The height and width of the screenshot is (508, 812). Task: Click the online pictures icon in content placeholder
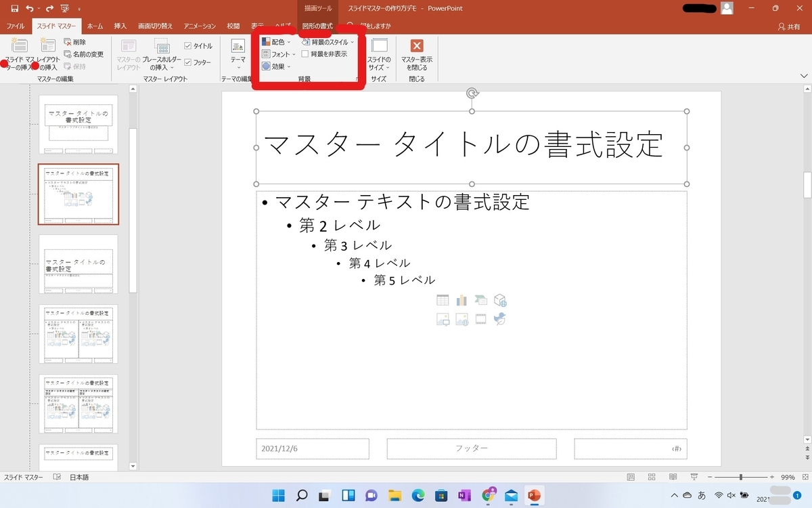(x=461, y=319)
